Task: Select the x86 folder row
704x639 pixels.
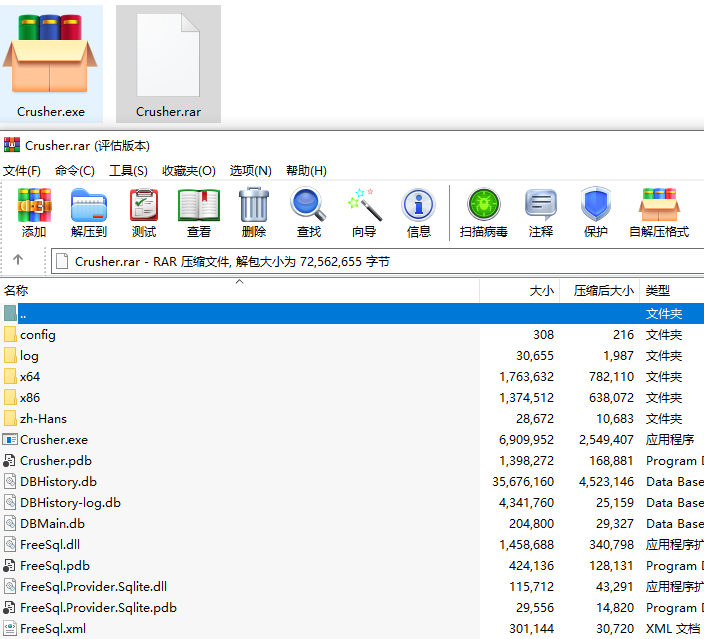Action: click(352, 397)
